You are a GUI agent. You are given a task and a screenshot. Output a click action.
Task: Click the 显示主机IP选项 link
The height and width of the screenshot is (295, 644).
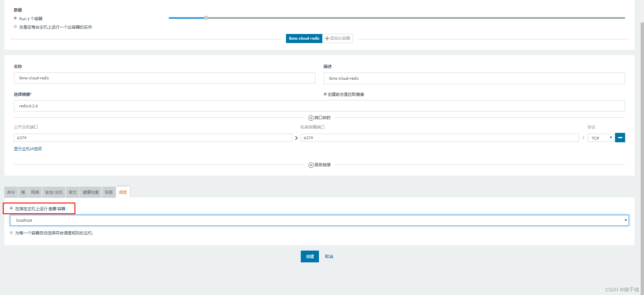[28, 149]
